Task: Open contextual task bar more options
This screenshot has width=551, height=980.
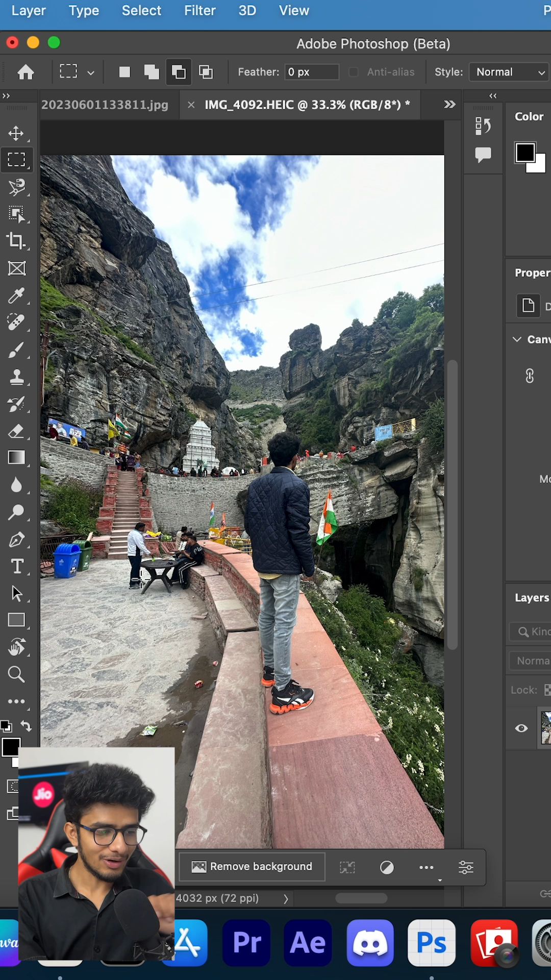Action: [427, 867]
